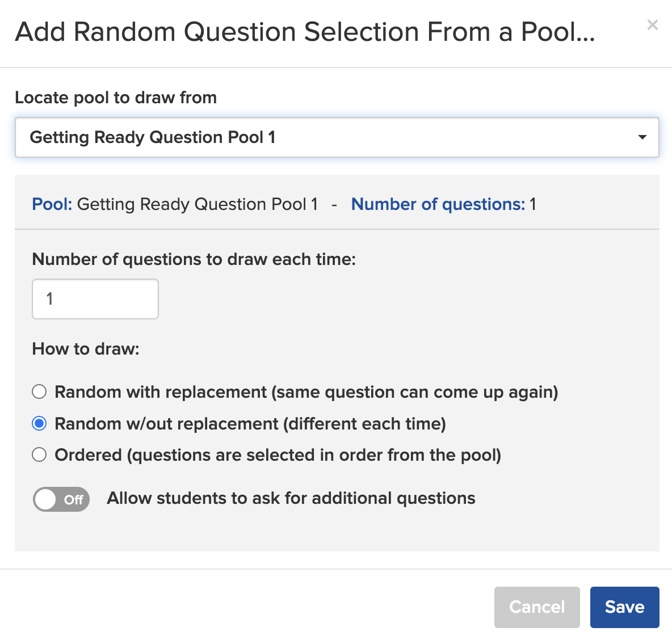
Task: Click the 'Random with replacement' label text
Action: pyautogui.click(x=306, y=392)
